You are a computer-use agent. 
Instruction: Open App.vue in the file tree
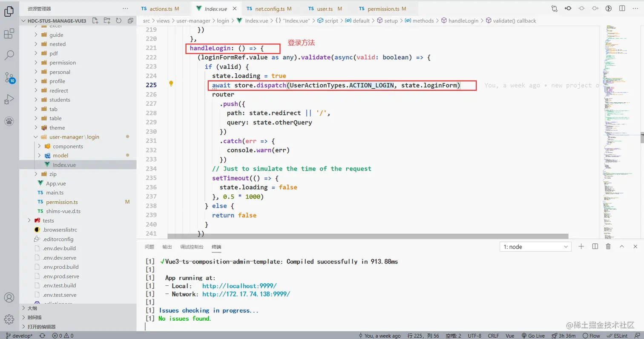(x=56, y=183)
